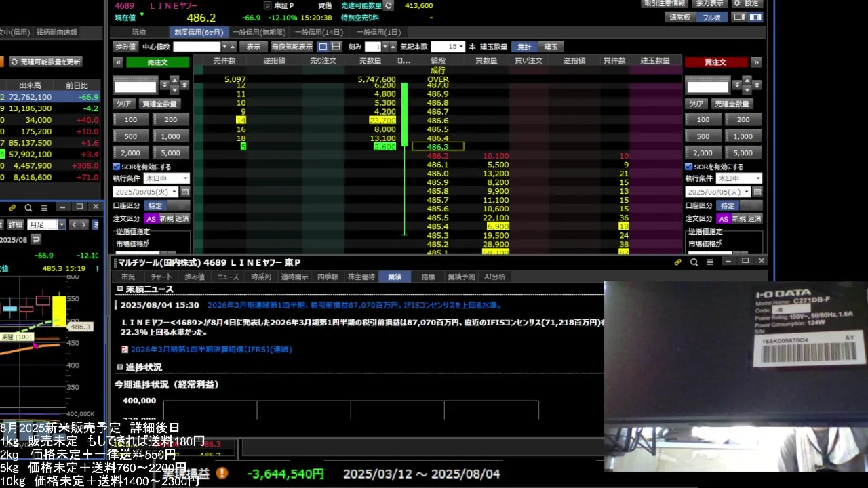Open the AI分析 tab in マルチツール

tap(494, 277)
